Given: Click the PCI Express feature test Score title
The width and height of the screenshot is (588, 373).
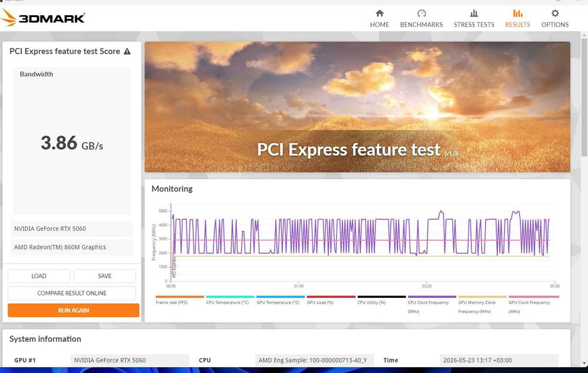Looking at the screenshot, I should point(65,51).
